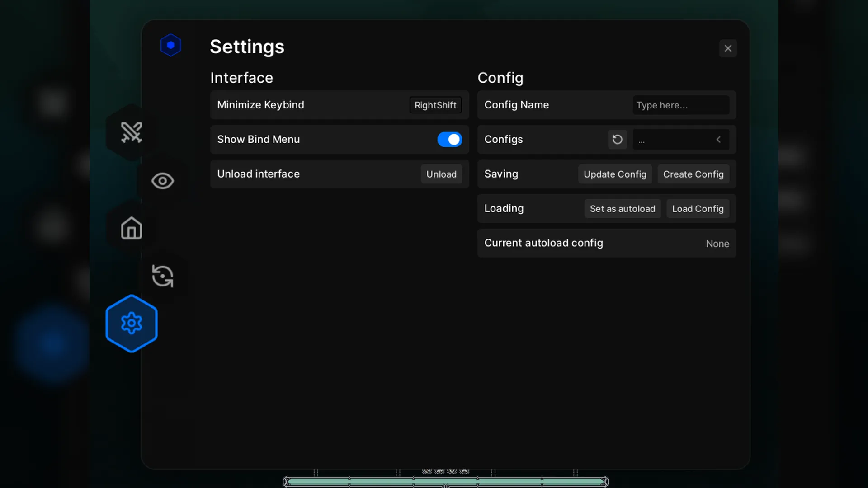The image size is (868, 488).
Task: Expand the Configs dropdown list
Action: coord(674,140)
